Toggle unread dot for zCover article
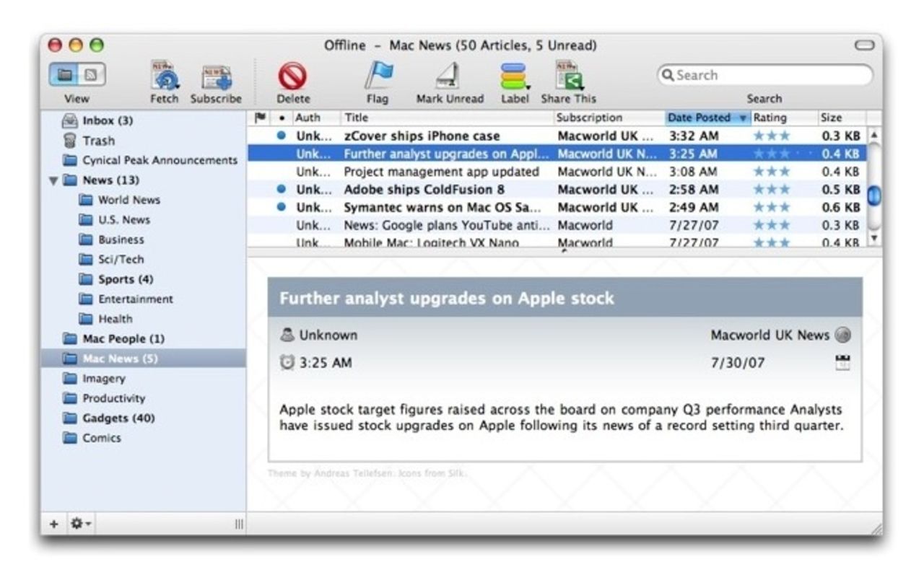The height and width of the screenshot is (580, 924). 282,136
